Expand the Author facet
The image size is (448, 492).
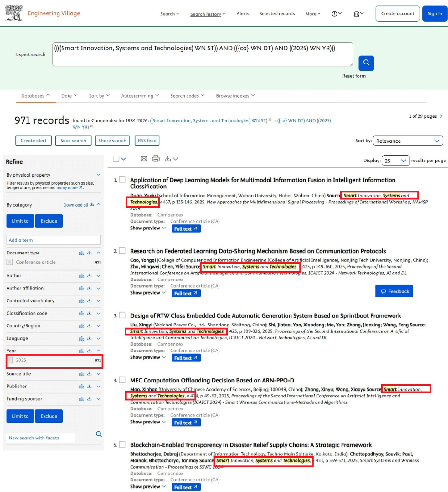click(x=99, y=276)
